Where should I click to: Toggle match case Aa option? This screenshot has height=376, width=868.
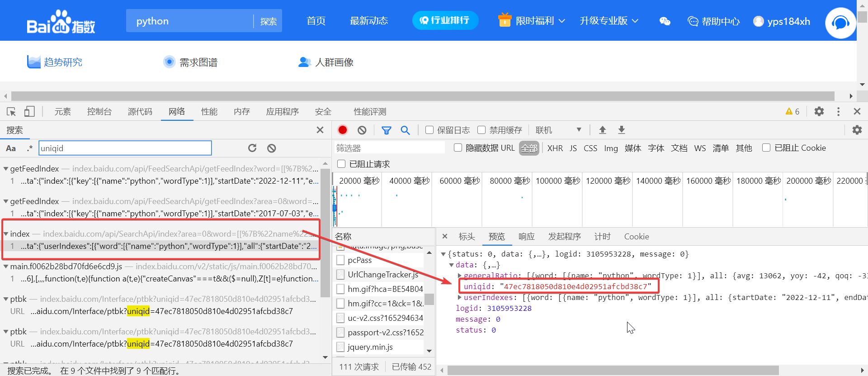pyautogui.click(x=11, y=148)
